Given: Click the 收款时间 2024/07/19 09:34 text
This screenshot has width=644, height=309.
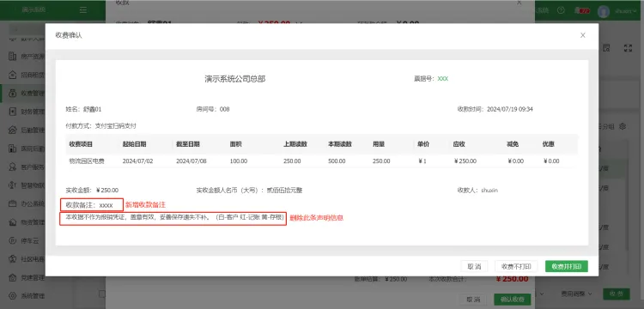Looking at the screenshot, I should [495, 109].
